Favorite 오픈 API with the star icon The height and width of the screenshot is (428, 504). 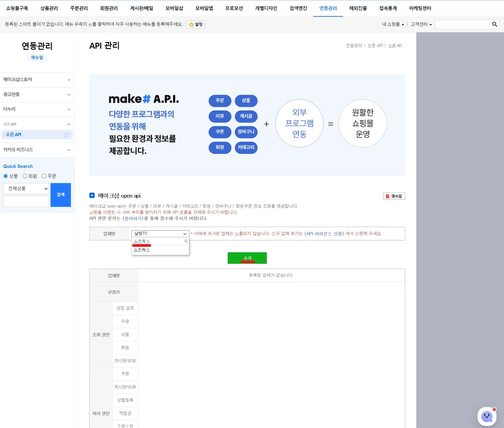point(67,135)
